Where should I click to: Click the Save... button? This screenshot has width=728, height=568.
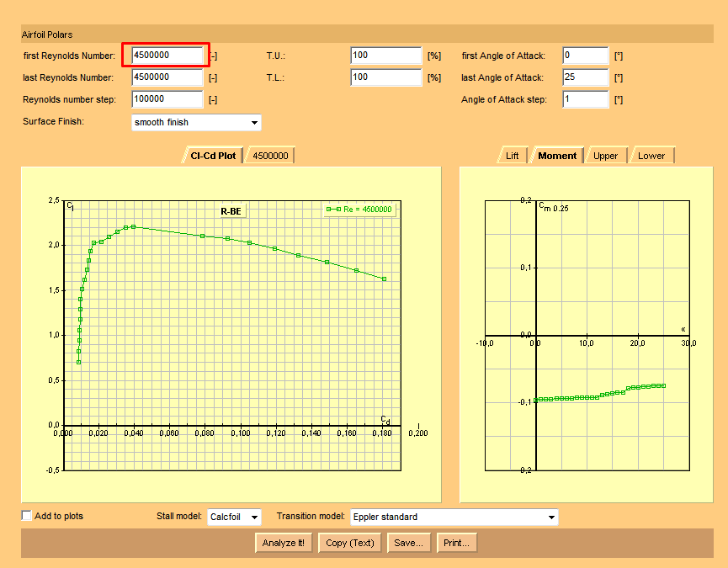point(408,543)
